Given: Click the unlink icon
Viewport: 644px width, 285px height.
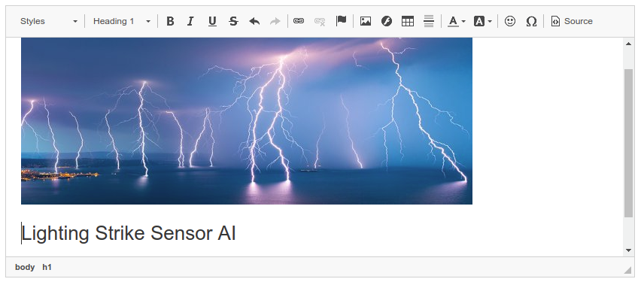Looking at the screenshot, I should pos(320,21).
